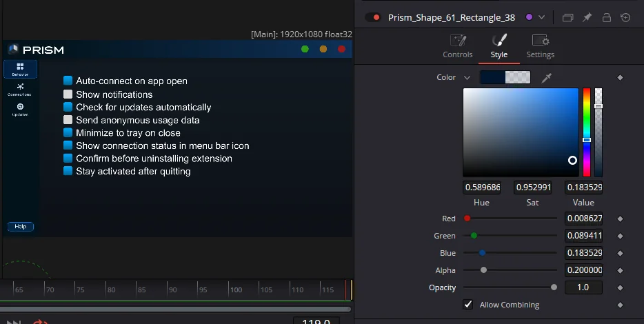The image size is (644, 324).
Task: Click the node name Prism_Shape_61_Rectangle_38
Action: pyautogui.click(x=452, y=18)
